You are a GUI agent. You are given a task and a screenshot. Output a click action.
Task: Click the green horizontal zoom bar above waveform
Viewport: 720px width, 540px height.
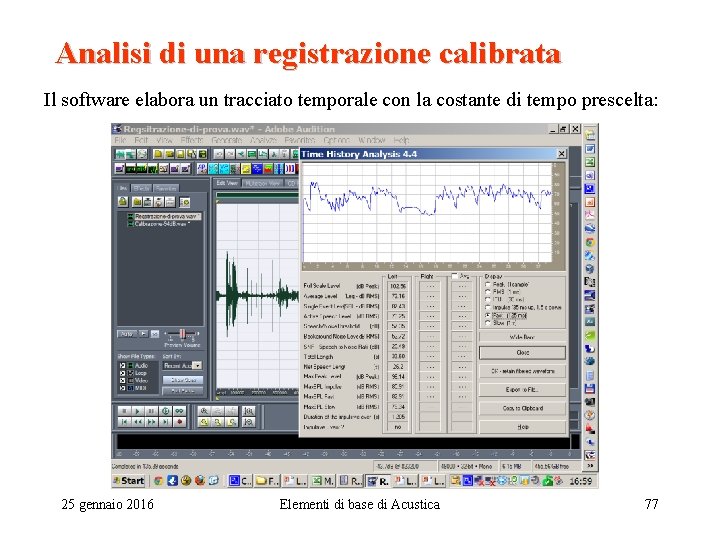point(258,195)
